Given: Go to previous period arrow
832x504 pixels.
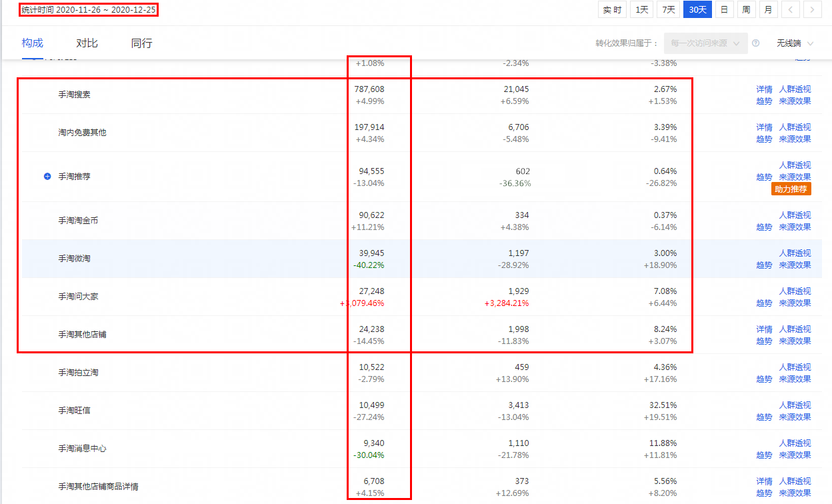Looking at the screenshot, I should point(790,9).
